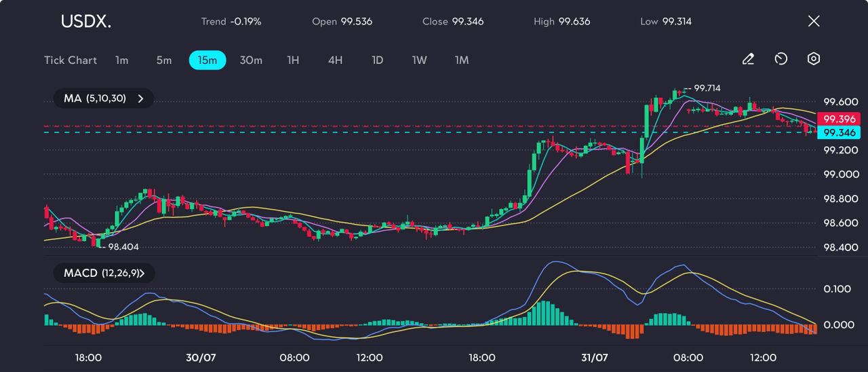Choose the 4H timeframe
Viewport: 868px width, 372px height.
[x=335, y=60]
